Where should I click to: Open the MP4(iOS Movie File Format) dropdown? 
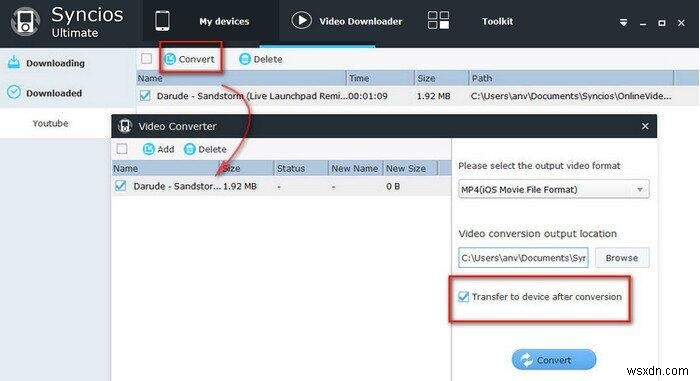click(x=554, y=189)
